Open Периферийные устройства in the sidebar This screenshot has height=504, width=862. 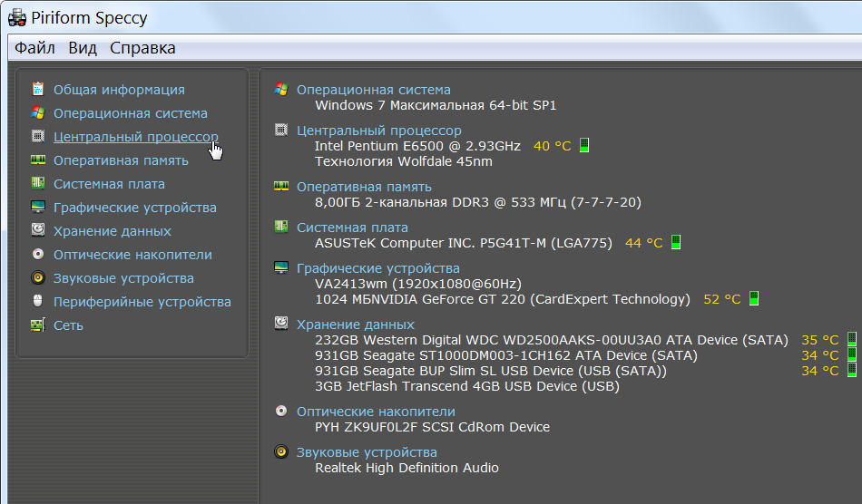pos(142,302)
